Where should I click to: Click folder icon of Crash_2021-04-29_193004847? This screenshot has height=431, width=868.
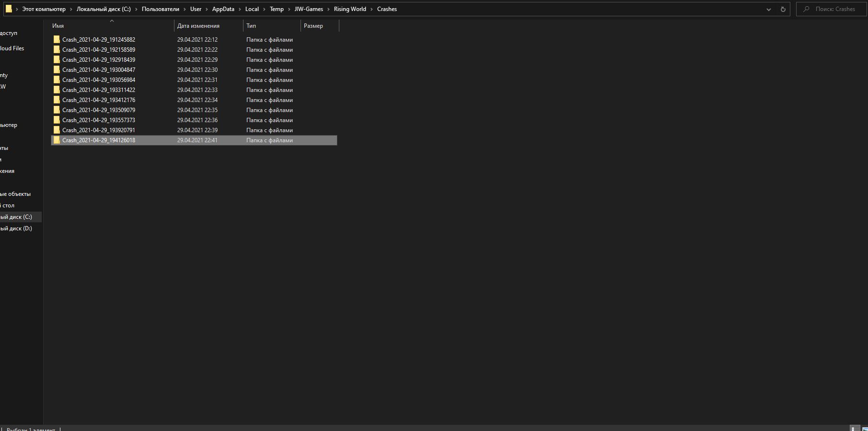point(57,70)
